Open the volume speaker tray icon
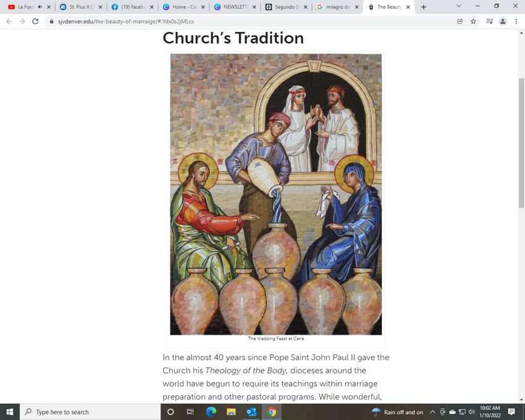This screenshot has width=525, height=420. point(472,412)
